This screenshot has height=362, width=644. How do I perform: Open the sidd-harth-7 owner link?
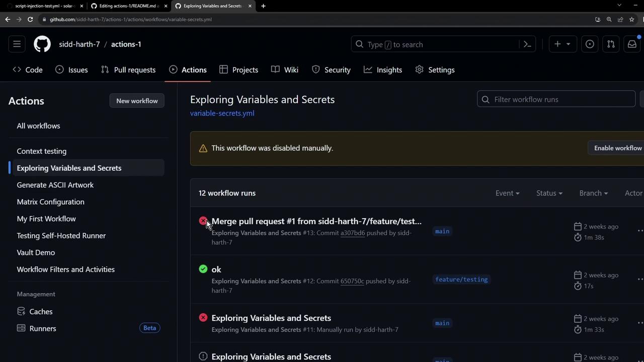tap(79, 44)
